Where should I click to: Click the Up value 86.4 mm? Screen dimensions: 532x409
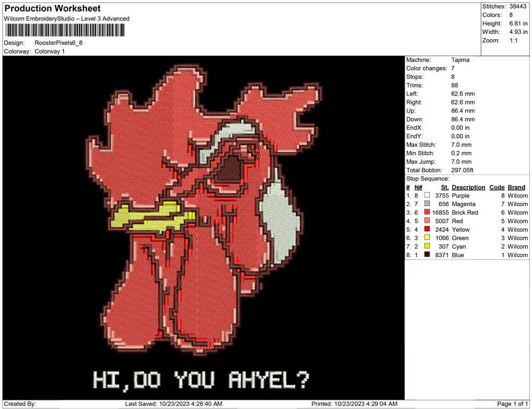point(463,111)
